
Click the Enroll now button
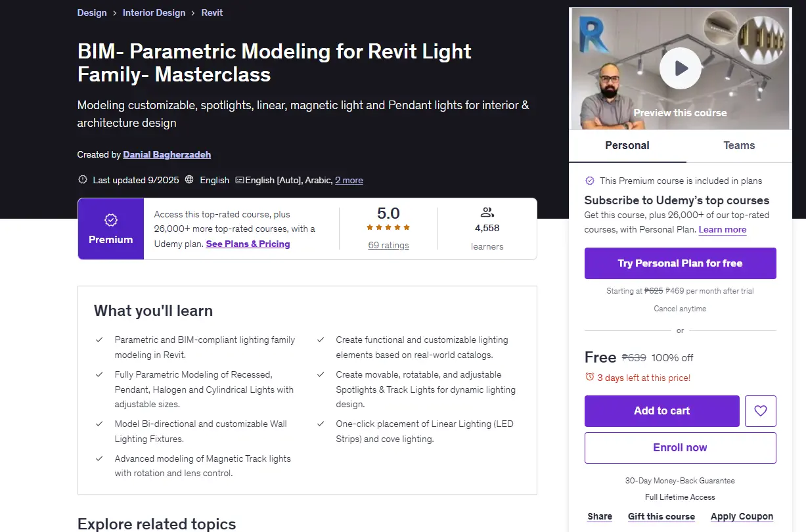681,448
